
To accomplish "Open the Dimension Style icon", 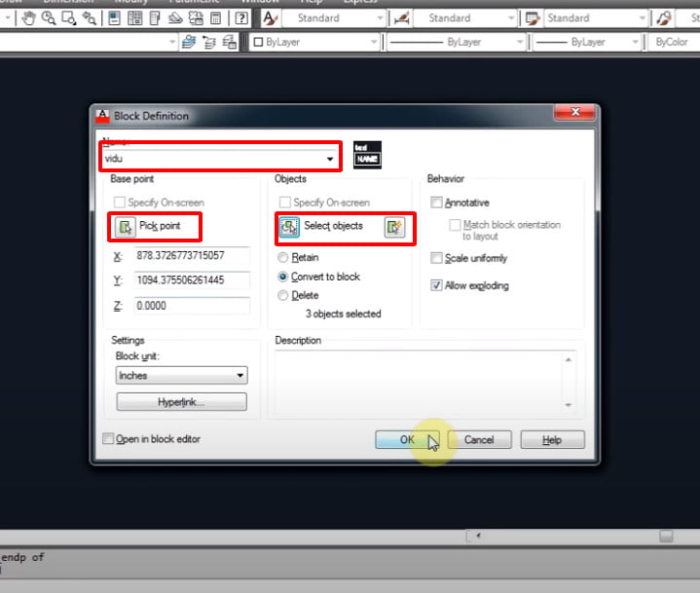I will point(402,19).
